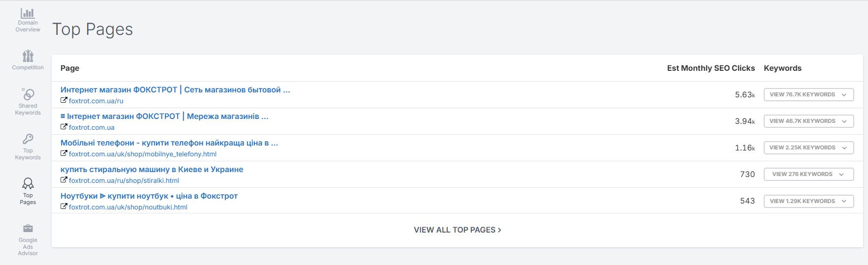Expand the View 76.7K Keywords dropdown
This screenshot has width=868, height=265.
tap(808, 94)
